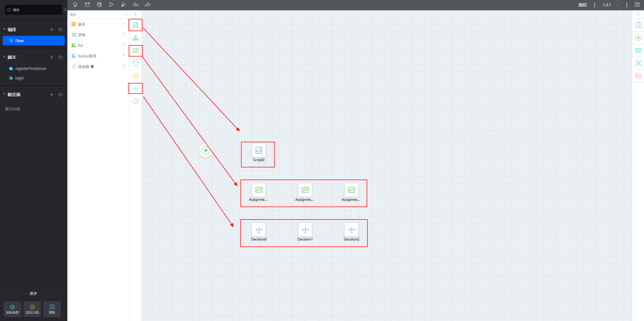Viewport: 644px width, 321px height.
Task: Collapse the 脚本 section
Action: pos(4,57)
